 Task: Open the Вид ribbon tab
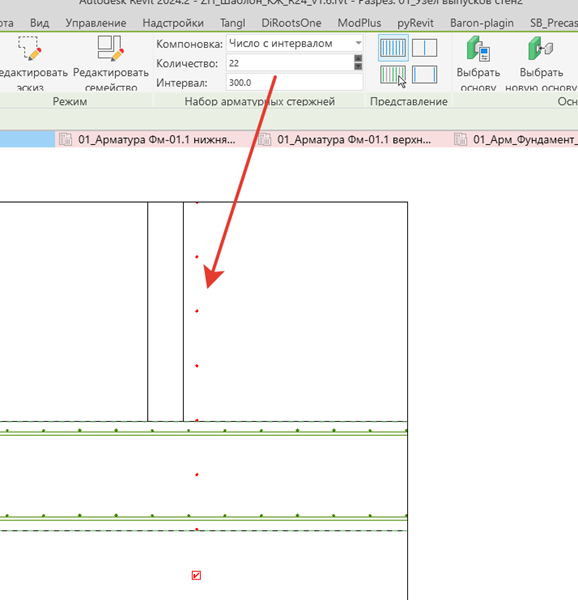coord(39,23)
